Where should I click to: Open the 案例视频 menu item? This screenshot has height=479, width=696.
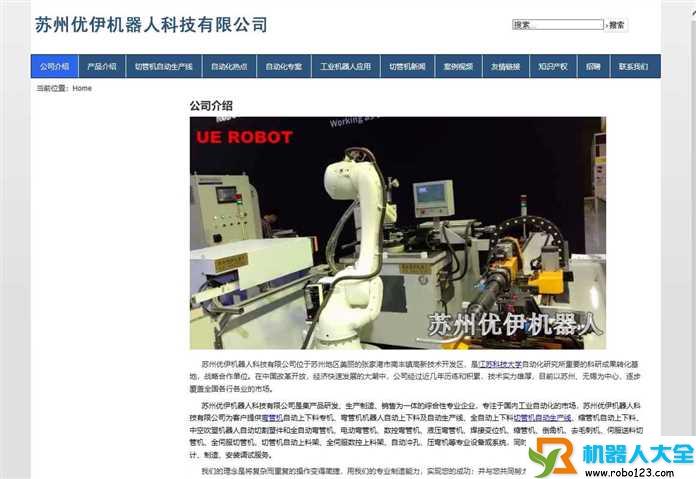click(x=459, y=66)
